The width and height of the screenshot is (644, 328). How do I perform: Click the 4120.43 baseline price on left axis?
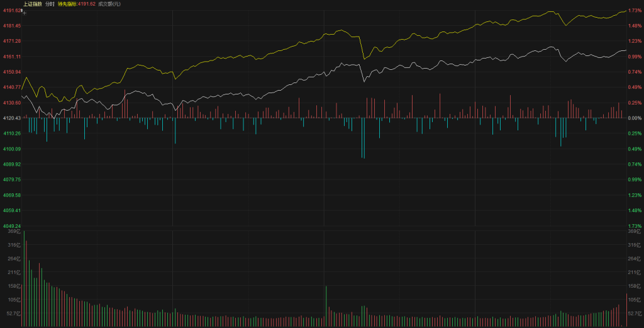point(11,118)
